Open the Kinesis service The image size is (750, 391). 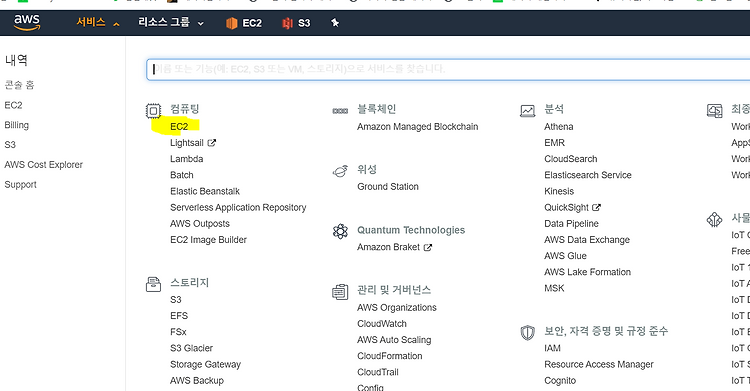[559, 191]
